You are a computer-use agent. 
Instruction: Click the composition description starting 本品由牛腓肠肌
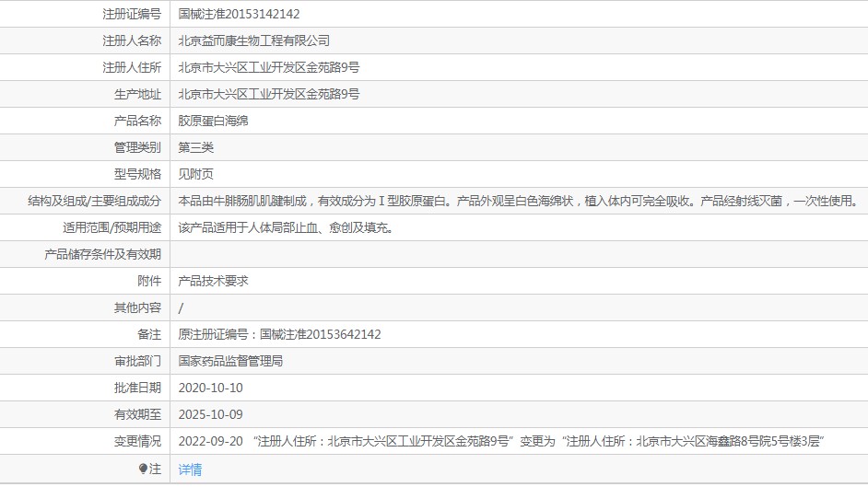[520, 201]
